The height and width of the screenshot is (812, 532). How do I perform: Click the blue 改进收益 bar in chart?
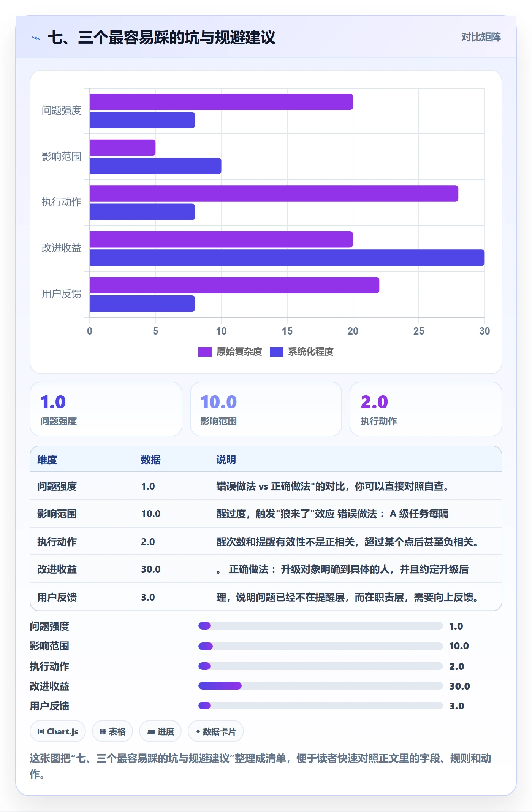click(287, 258)
